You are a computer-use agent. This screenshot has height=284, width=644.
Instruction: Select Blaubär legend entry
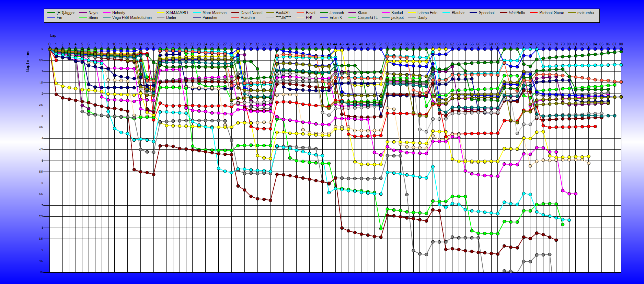click(x=454, y=13)
